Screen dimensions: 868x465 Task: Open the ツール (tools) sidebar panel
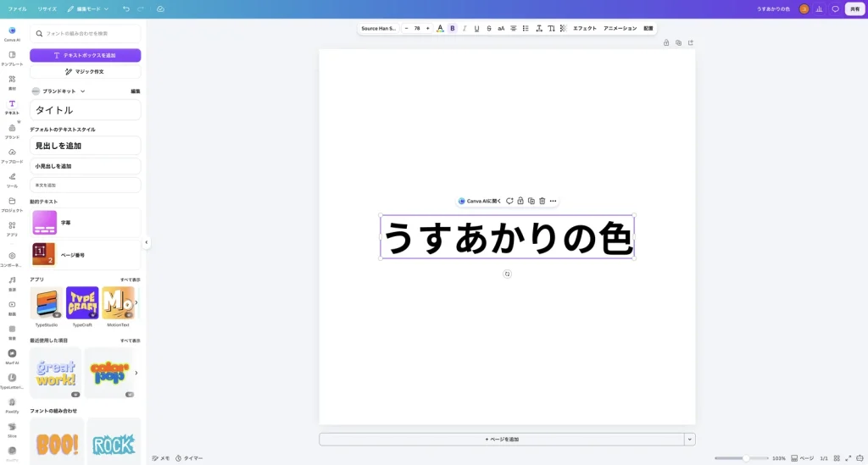tap(12, 180)
